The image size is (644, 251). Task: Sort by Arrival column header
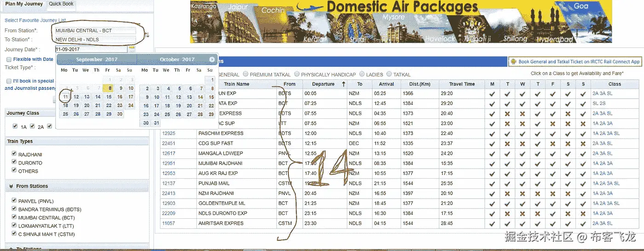click(386, 84)
